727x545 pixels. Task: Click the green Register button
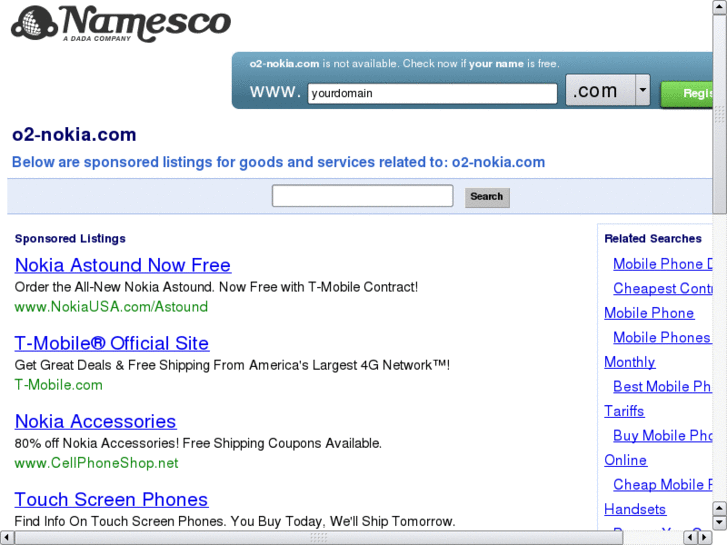[x=687, y=94]
